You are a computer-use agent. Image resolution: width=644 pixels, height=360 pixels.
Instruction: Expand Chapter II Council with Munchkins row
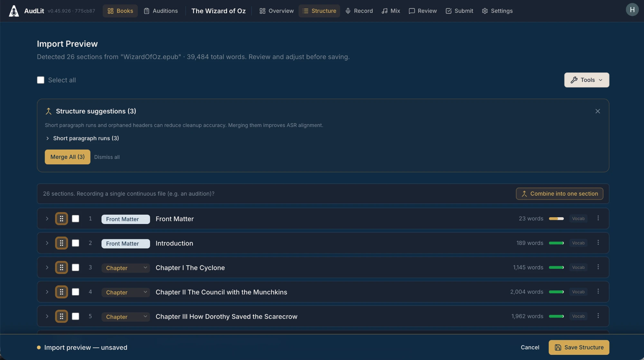click(47, 292)
